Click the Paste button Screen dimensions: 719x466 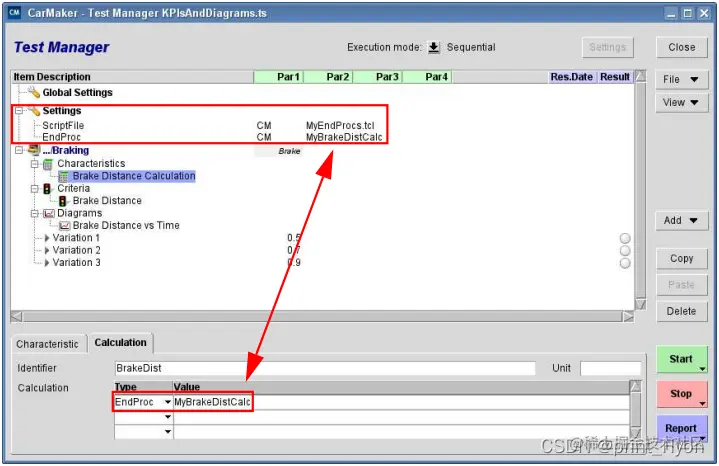(x=681, y=285)
